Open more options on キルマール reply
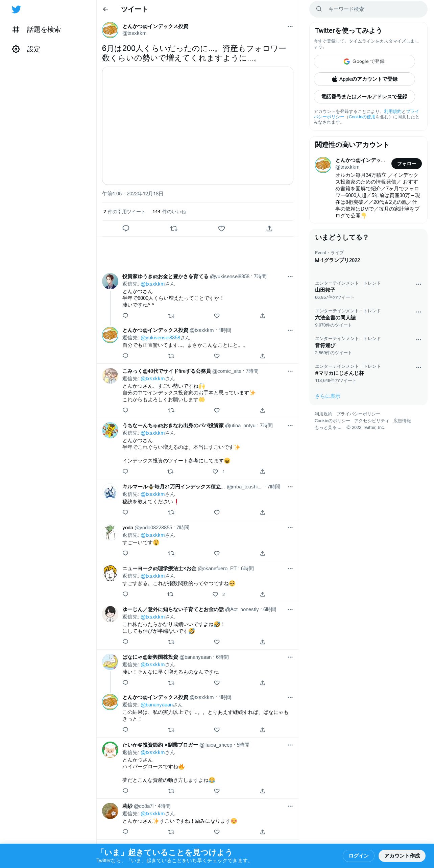Screen dimensions: 434x868 290,487
